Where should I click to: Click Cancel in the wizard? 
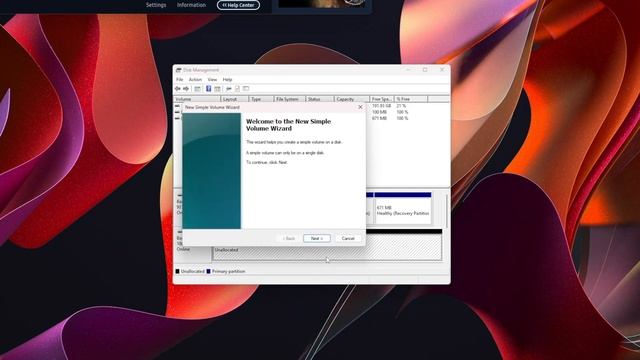tap(348, 238)
